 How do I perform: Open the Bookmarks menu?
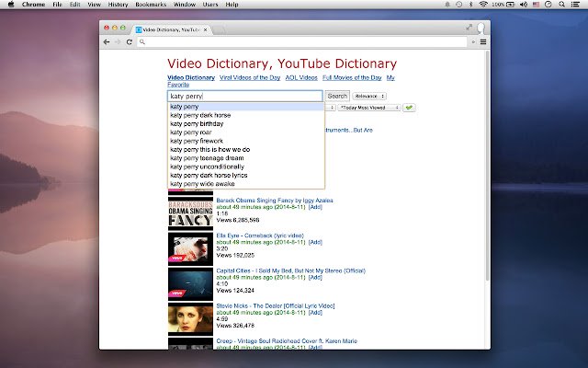(151, 5)
